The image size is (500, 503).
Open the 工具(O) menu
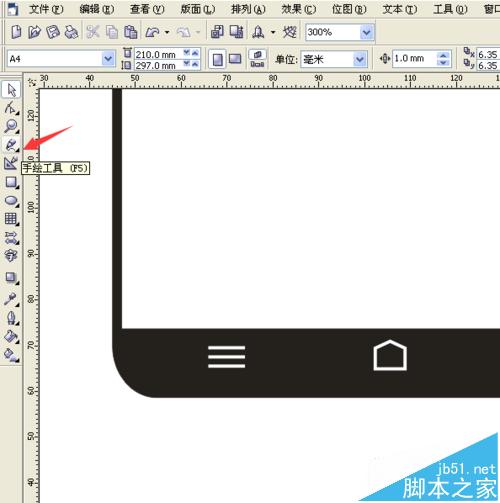coord(450,9)
